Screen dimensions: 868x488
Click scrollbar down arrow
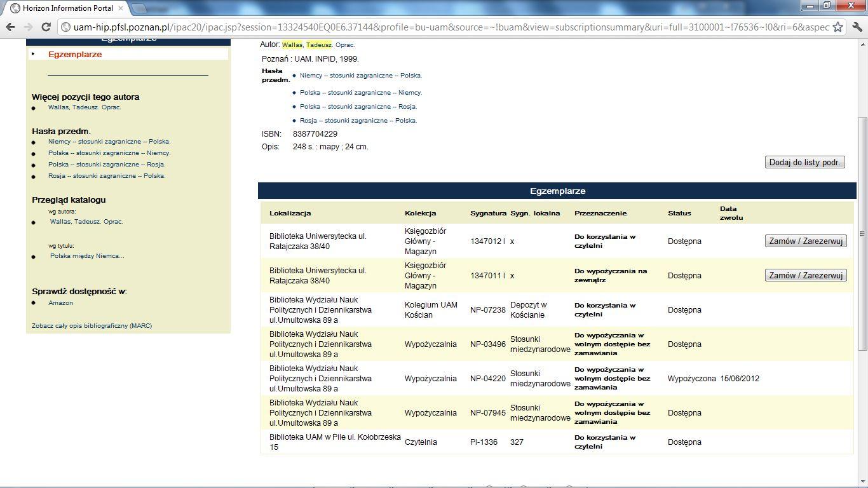tap(862, 482)
